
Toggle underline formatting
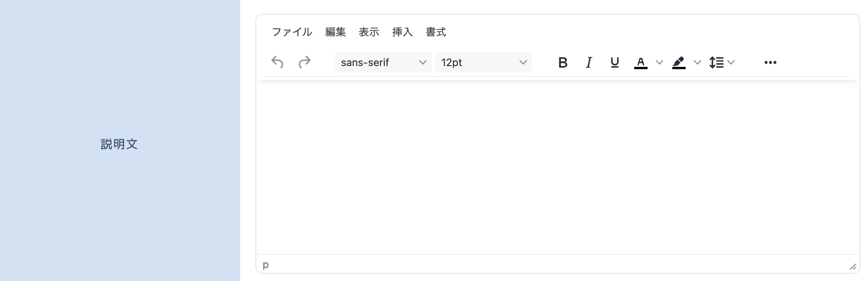(615, 62)
